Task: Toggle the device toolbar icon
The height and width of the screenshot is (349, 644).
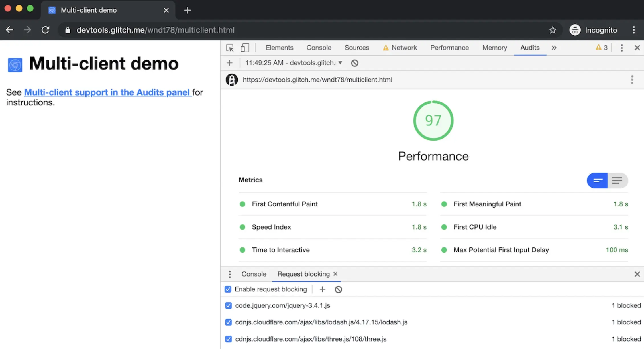Action: tap(245, 48)
